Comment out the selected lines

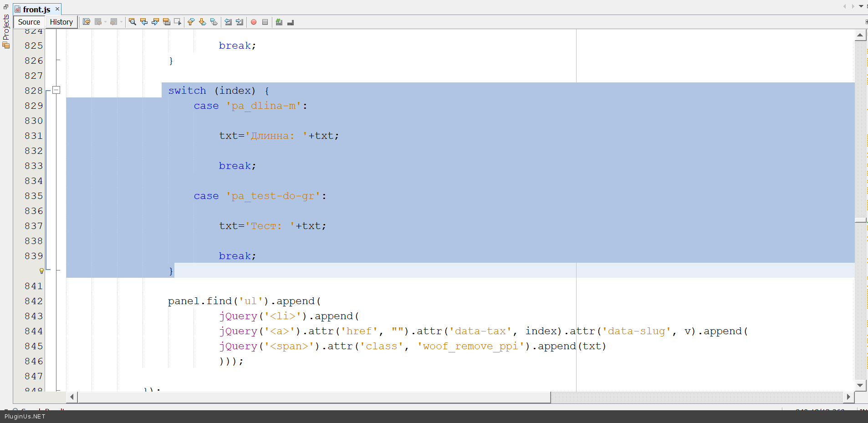[279, 22]
